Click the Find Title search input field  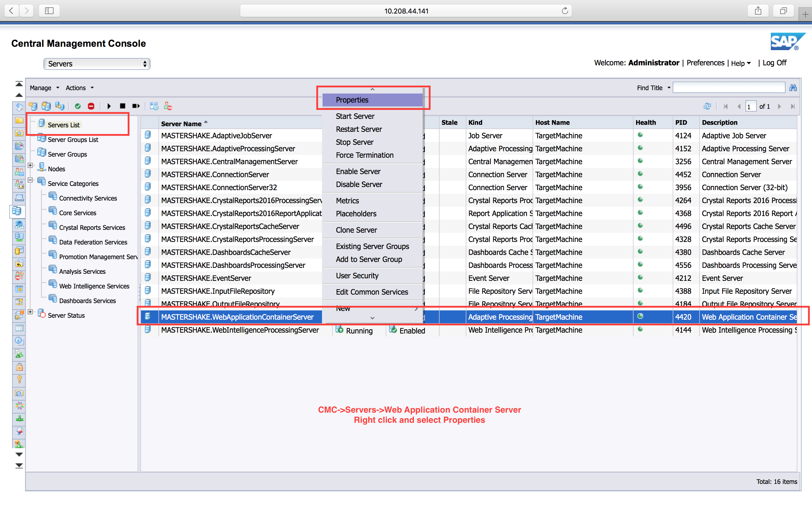tap(729, 88)
